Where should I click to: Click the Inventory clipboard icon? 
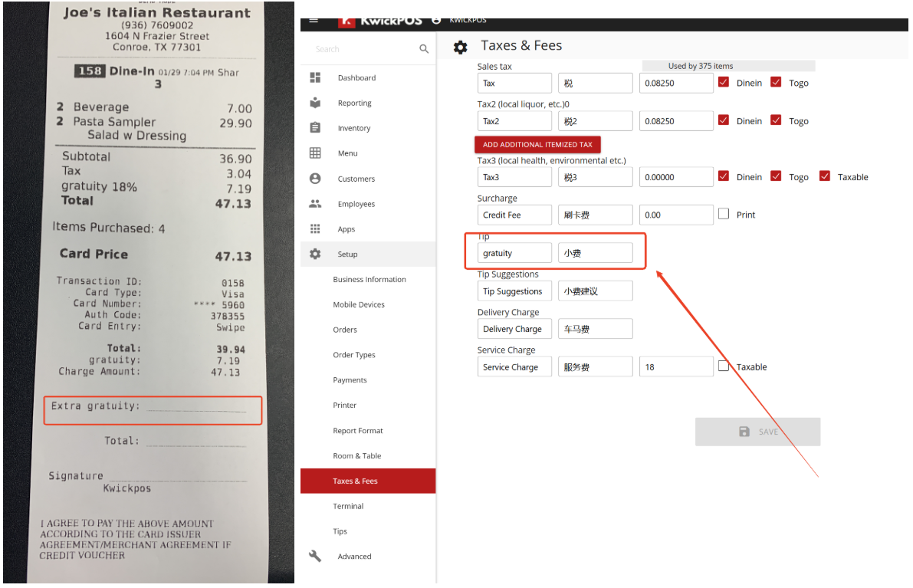pos(315,127)
